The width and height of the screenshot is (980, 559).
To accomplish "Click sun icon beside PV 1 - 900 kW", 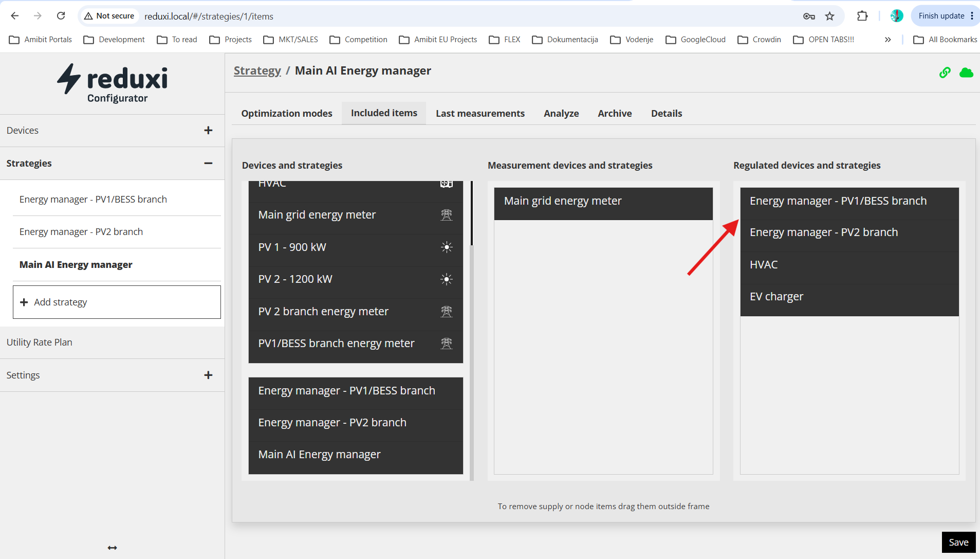I will click(447, 247).
